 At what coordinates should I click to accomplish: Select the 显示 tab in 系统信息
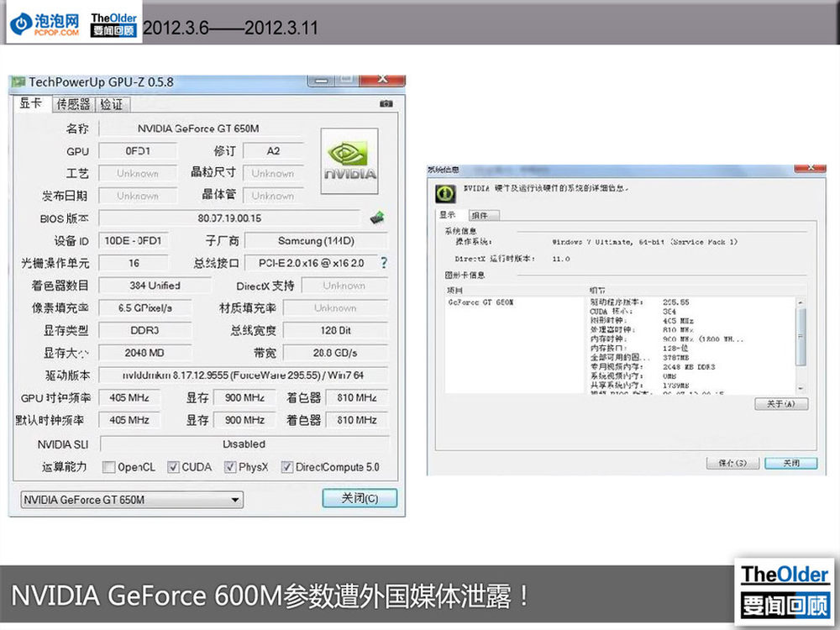point(449,215)
